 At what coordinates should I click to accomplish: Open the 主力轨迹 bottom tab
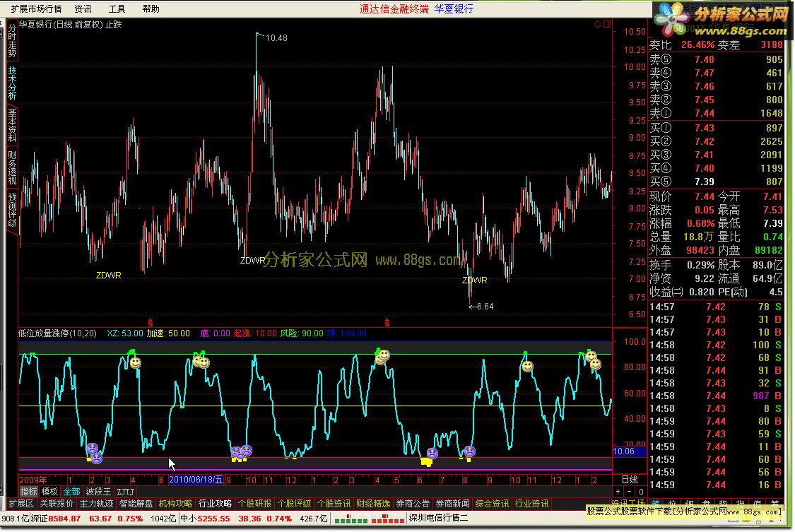pos(96,504)
